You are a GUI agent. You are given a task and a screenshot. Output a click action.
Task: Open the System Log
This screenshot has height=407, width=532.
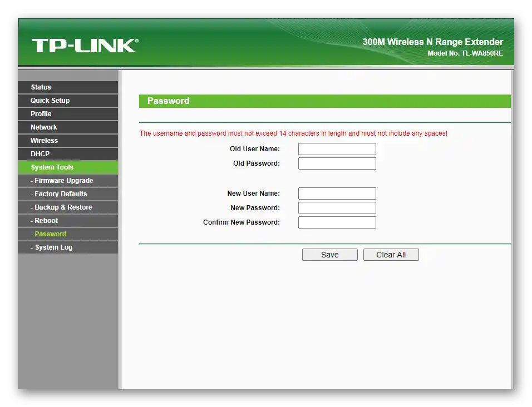(x=51, y=247)
